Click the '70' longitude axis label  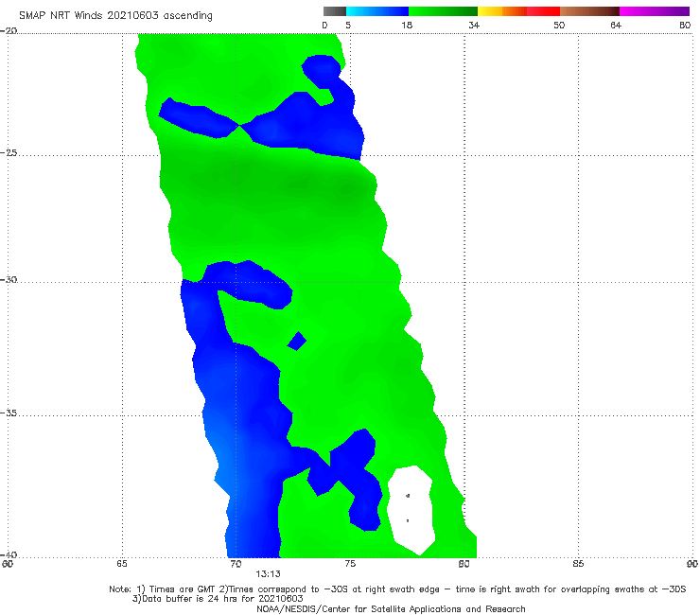[x=236, y=564]
